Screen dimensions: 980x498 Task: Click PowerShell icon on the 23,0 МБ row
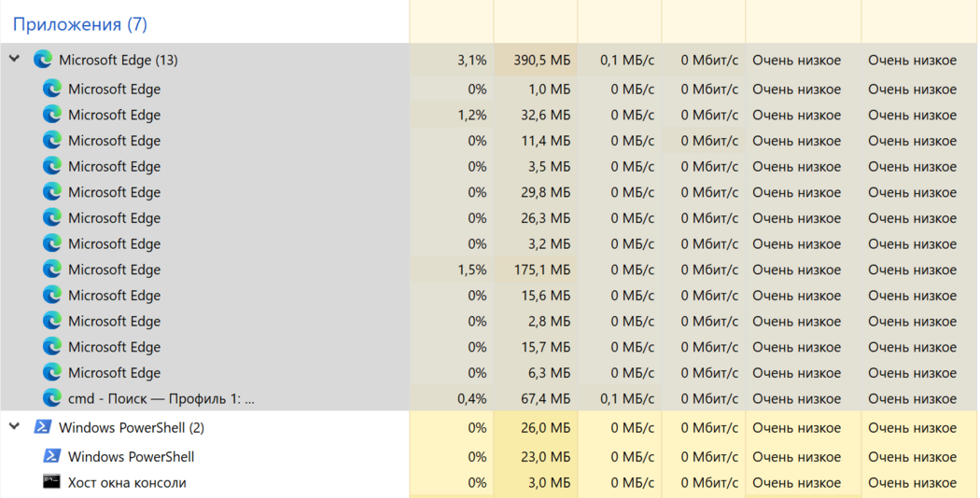(x=52, y=457)
